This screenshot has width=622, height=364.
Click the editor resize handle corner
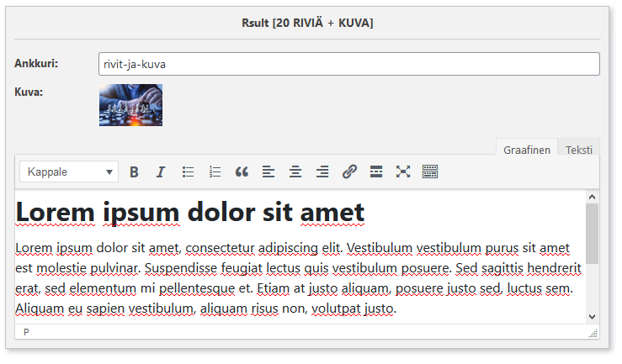tap(593, 334)
